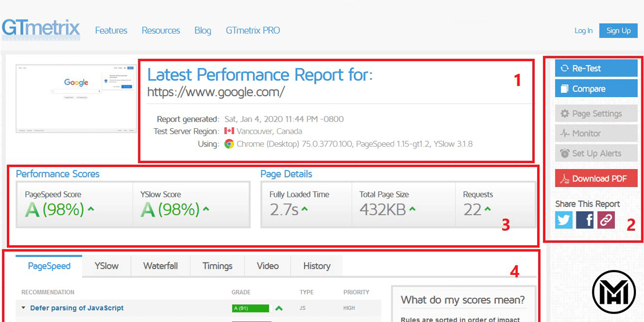
Task: Click the Canada flag icon
Action: [229, 131]
